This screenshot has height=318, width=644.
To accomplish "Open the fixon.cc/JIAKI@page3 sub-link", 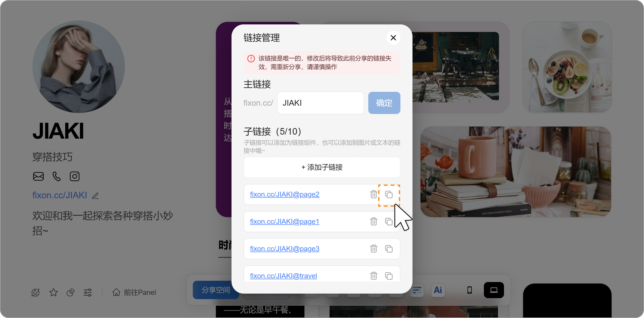I will click(x=285, y=249).
